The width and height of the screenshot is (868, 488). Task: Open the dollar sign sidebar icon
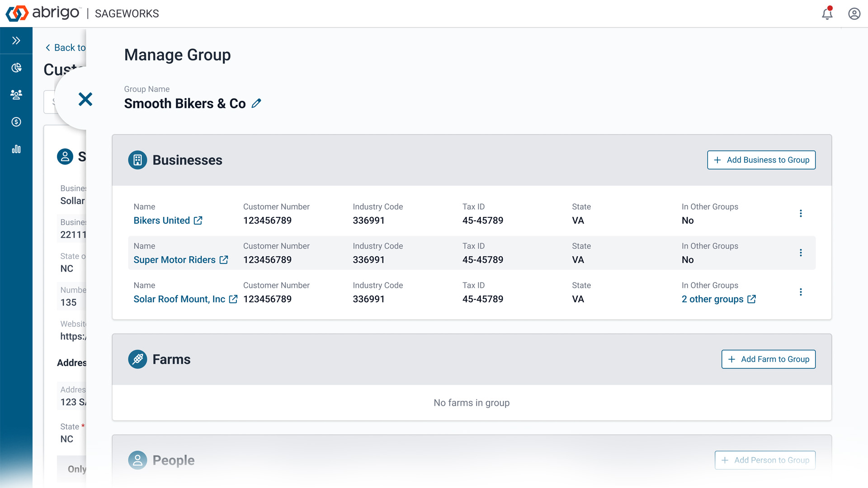(16, 122)
